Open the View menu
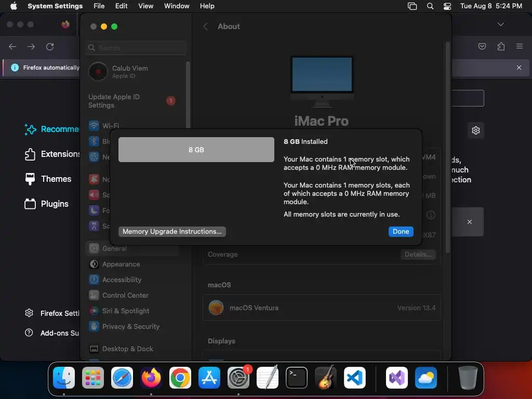532x399 pixels. point(145,6)
